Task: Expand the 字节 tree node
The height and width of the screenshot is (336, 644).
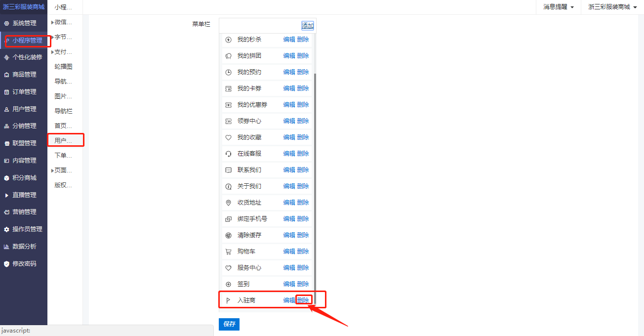Action: (x=52, y=37)
